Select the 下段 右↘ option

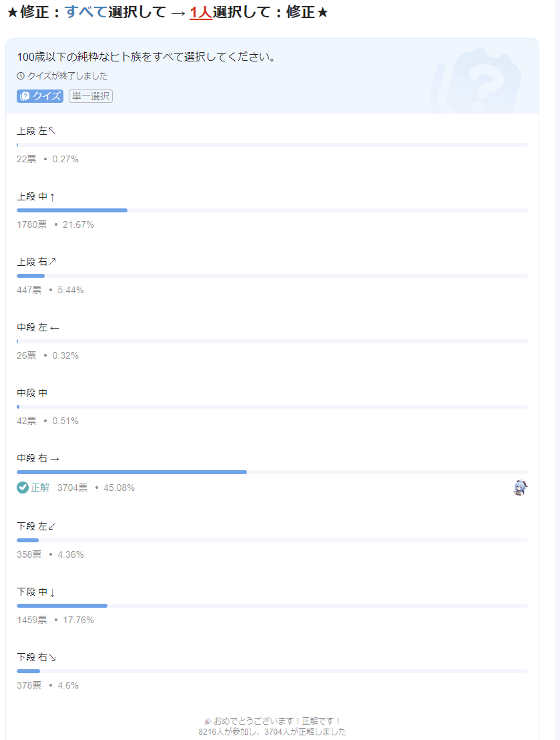37,657
